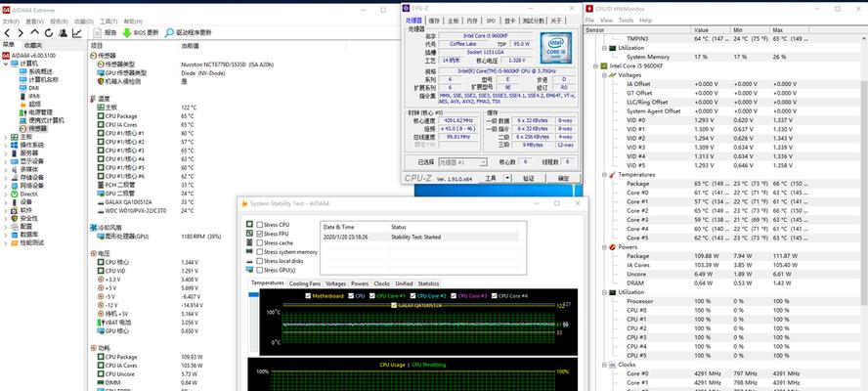
Task: Enable the Stress CPU checkbox
Action: tap(260, 225)
